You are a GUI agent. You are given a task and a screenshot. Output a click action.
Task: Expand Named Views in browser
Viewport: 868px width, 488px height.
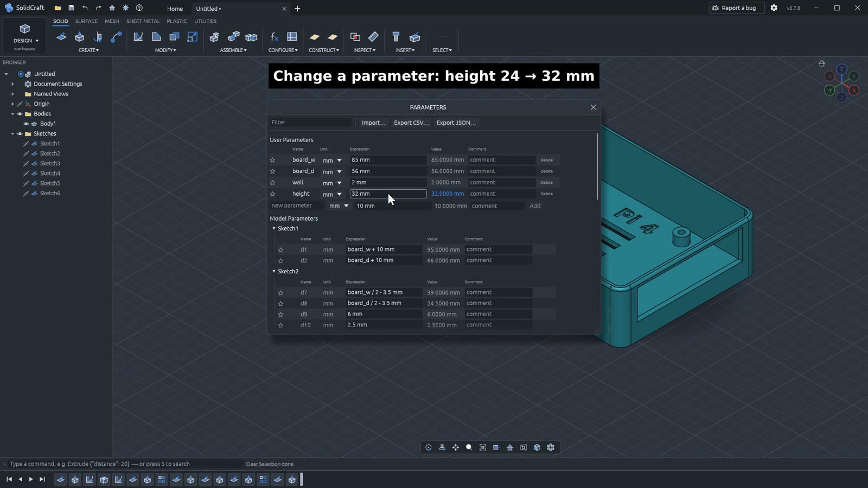click(13, 94)
